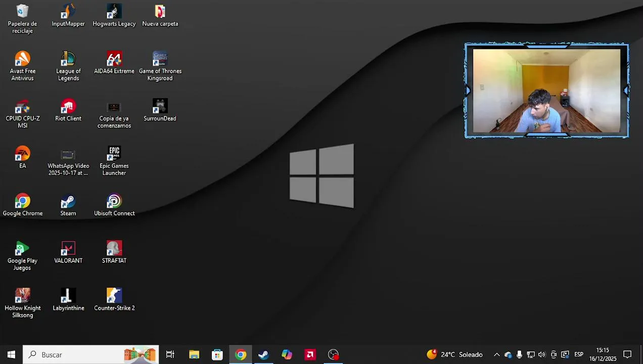Select the Papelera de reciclaje desktop icon
This screenshot has width=643, height=364.
click(22, 19)
